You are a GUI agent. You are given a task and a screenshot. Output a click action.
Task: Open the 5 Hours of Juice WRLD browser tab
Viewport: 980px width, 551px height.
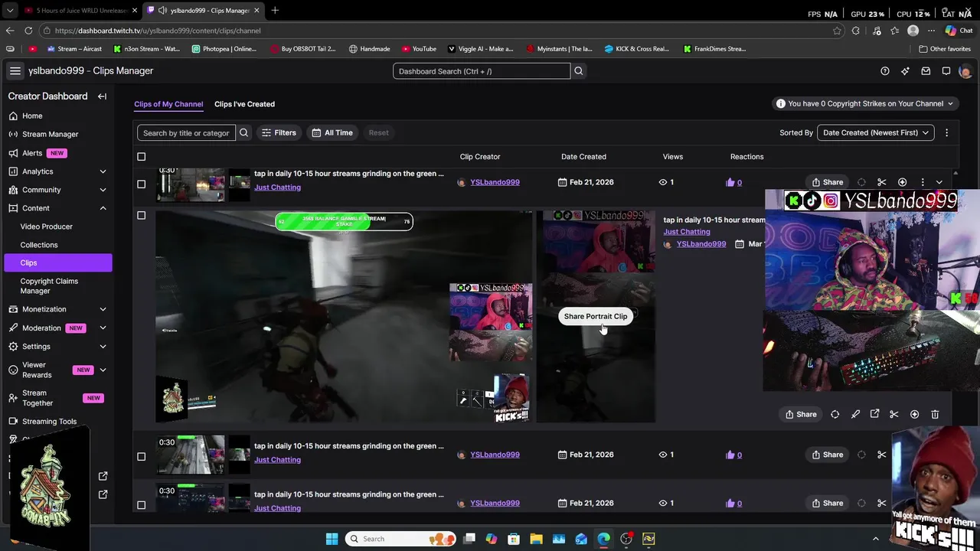click(x=80, y=11)
